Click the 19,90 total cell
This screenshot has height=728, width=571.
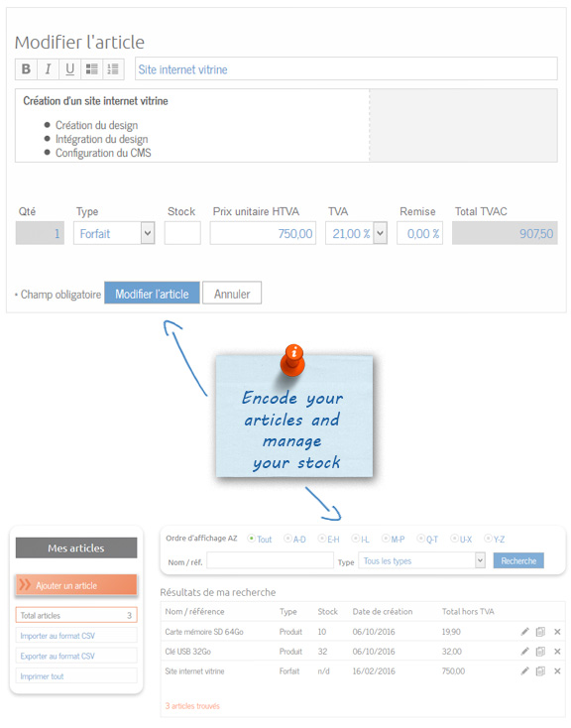(x=451, y=632)
